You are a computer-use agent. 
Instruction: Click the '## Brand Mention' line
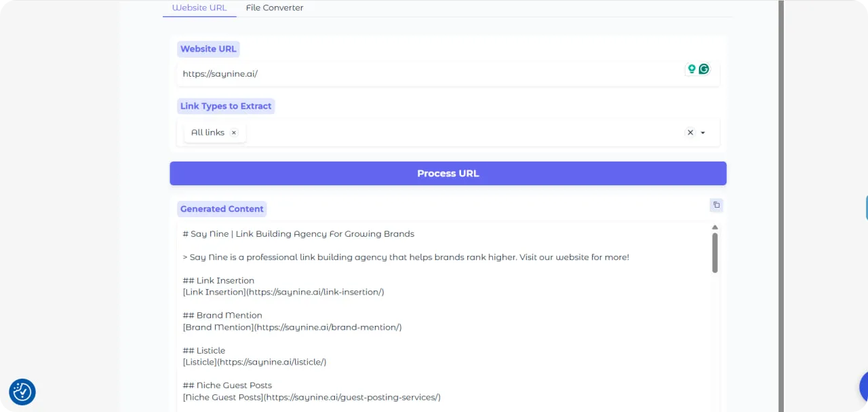coord(222,316)
